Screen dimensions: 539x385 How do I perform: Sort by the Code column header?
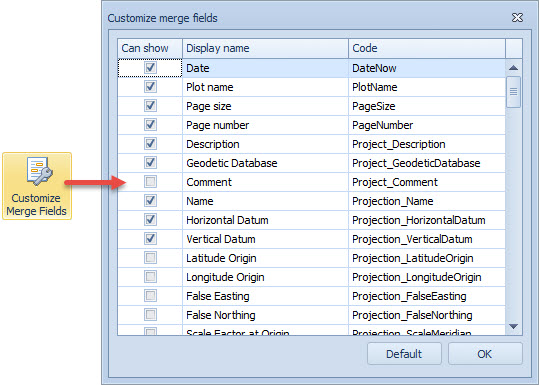[x=427, y=48]
